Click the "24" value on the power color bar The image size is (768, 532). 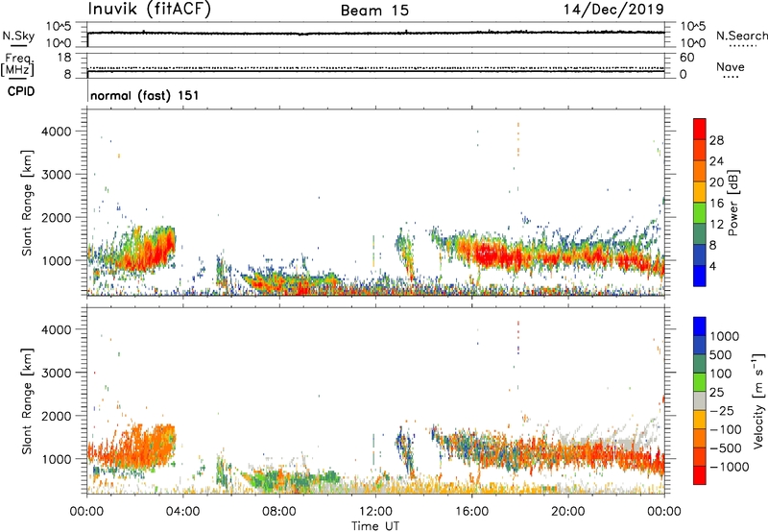[716, 161]
